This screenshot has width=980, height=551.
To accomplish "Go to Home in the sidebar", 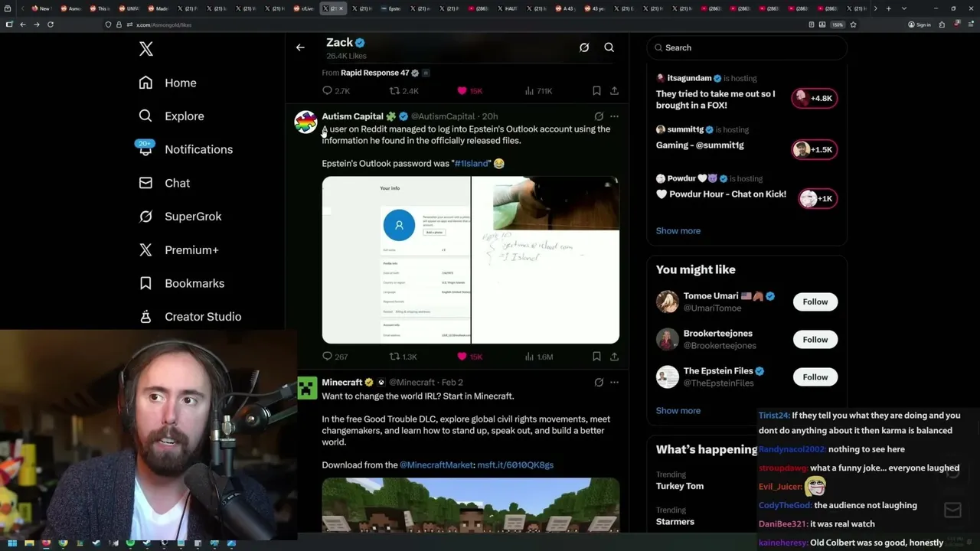I will pyautogui.click(x=168, y=83).
